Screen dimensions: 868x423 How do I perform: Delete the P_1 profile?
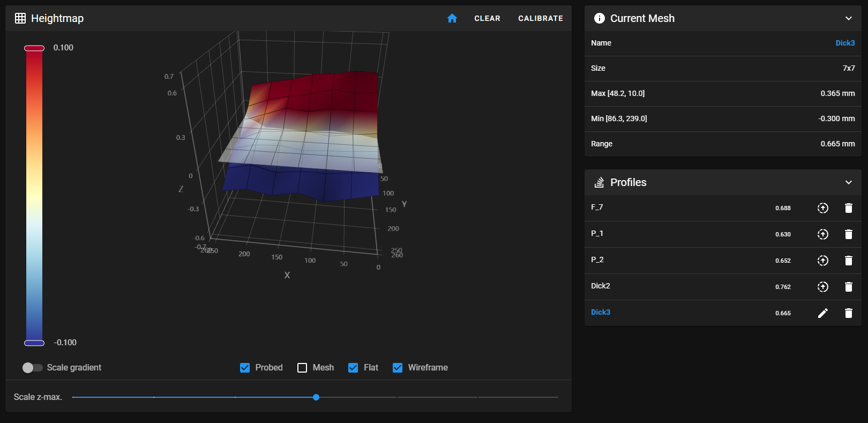(849, 234)
